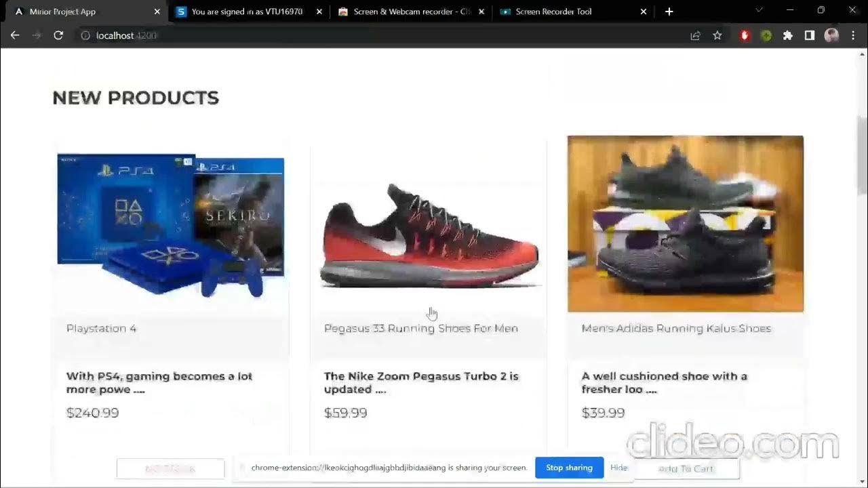The height and width of the screenshot is (488, 868).
Task: Click the Playstation 4 product title
Action: pyautogui.click(x=101, y=328)
